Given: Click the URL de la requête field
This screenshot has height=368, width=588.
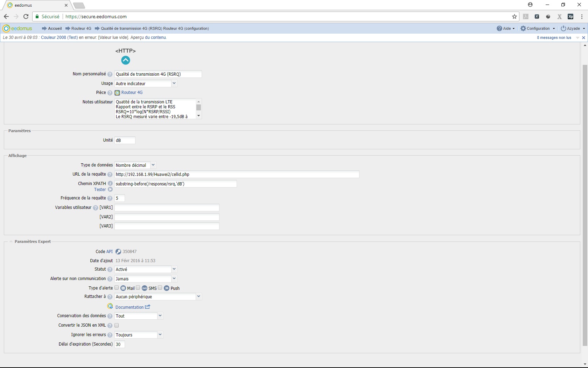Looking at the screenshot, I should pos(237,174).
